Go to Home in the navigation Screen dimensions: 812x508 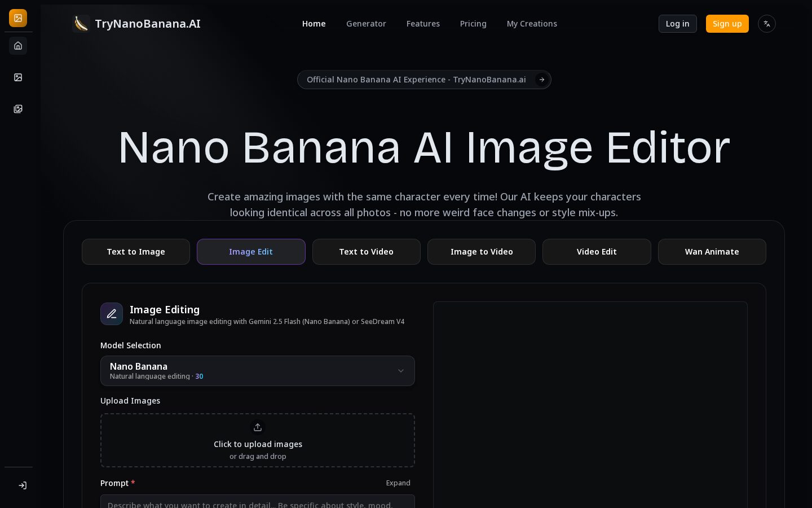(x=314, y=24)
